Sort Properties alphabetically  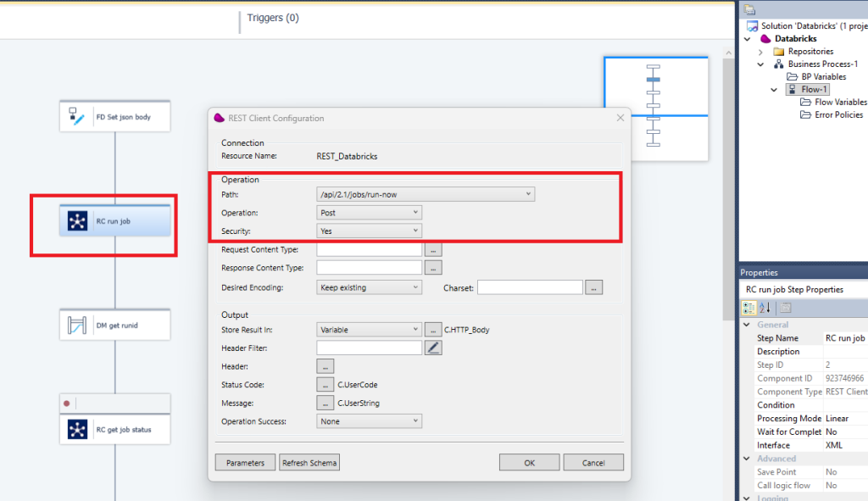pyautogui.click(x=765, y=308)
